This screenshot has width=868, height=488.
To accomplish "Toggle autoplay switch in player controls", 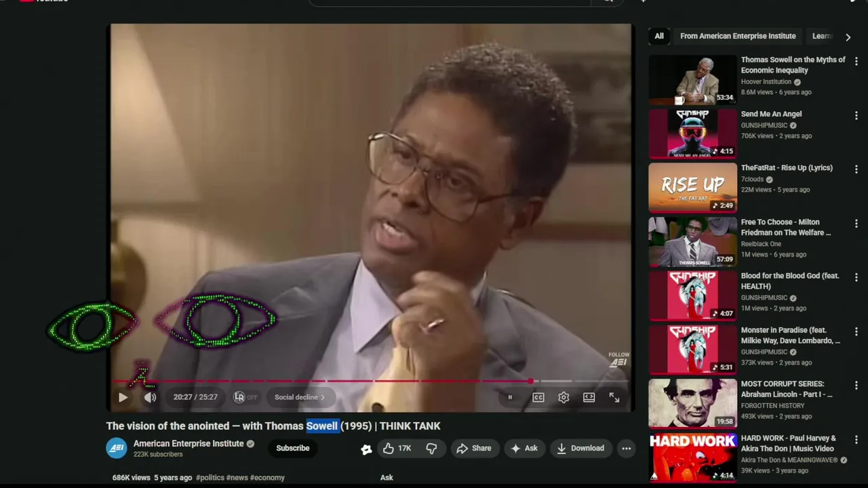I will (510, 398).
